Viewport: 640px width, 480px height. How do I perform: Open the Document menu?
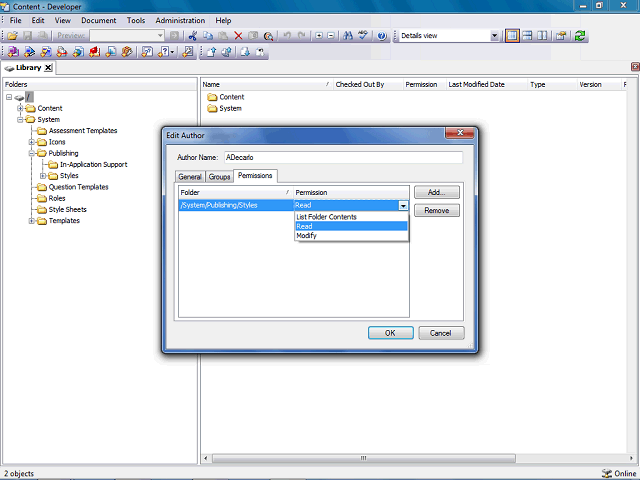pos(98,20)
